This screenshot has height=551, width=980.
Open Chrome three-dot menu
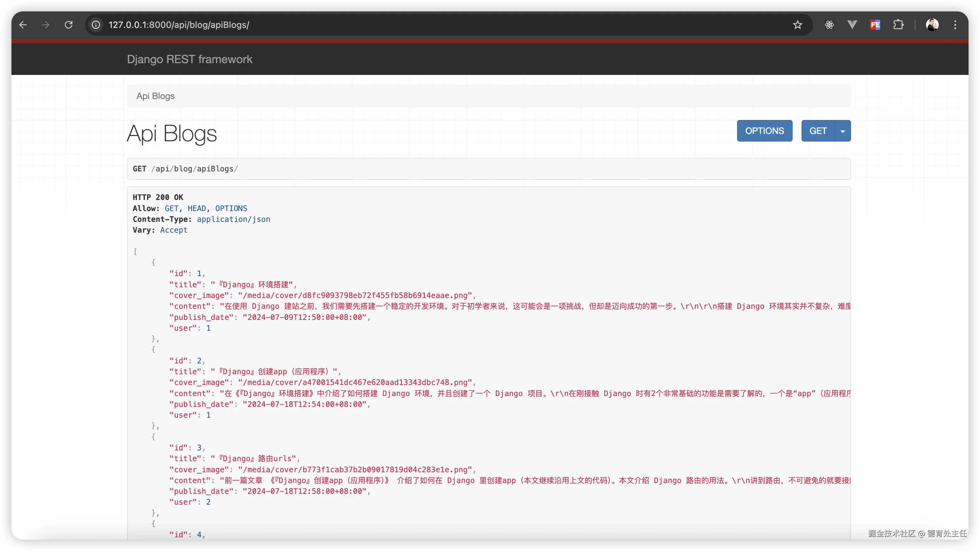[955, 25]
